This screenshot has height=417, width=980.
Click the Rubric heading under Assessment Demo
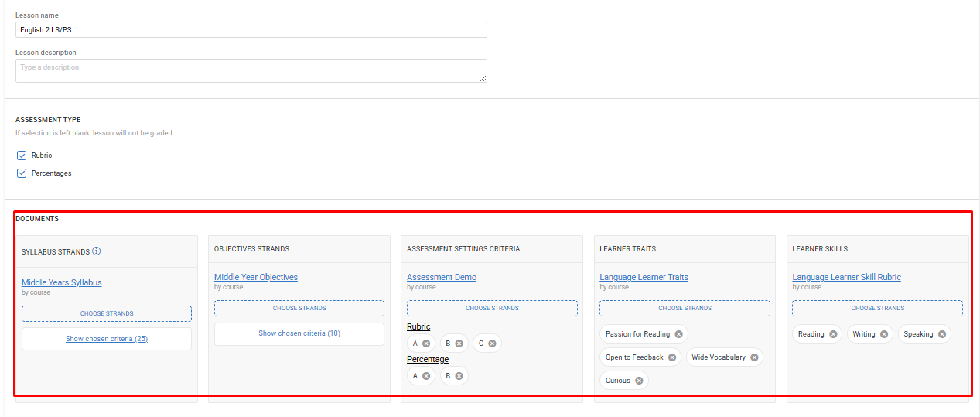click(x=418, y=326)
